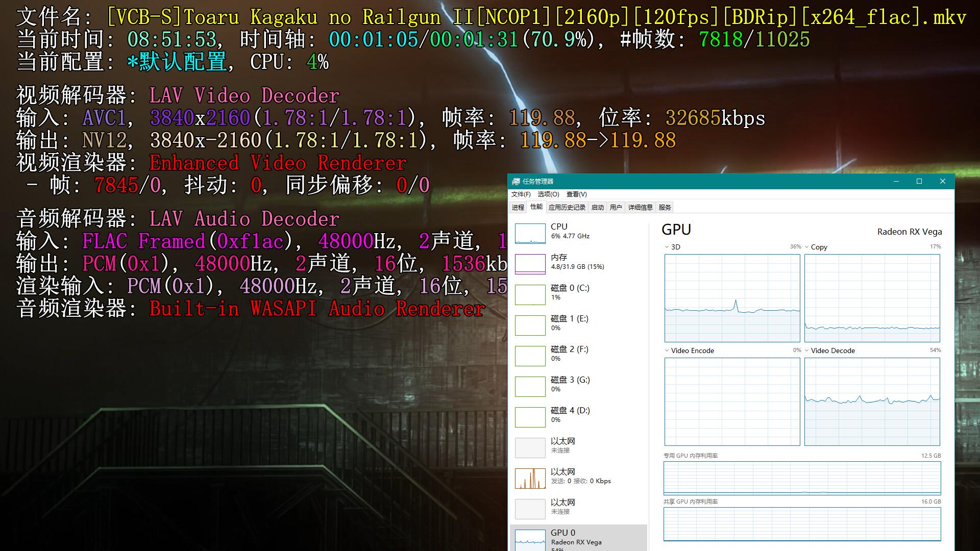The image size is (980, 551).
Task: Select the CPU mini graph thumbnail
Action: tap(530, 234)
